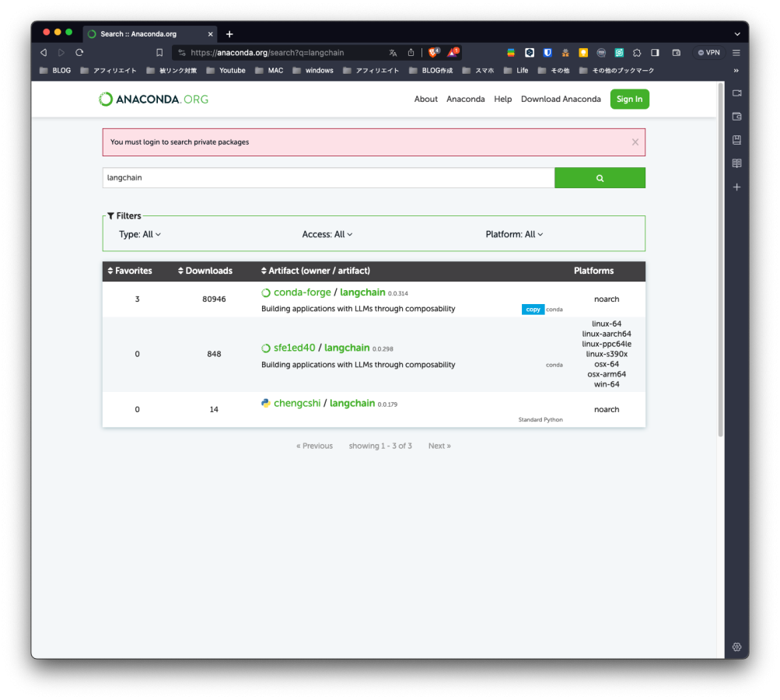The image size is (780, 700).
Task: Open the Brave wallet icon in toolbar
Action: tap(676, 52)
